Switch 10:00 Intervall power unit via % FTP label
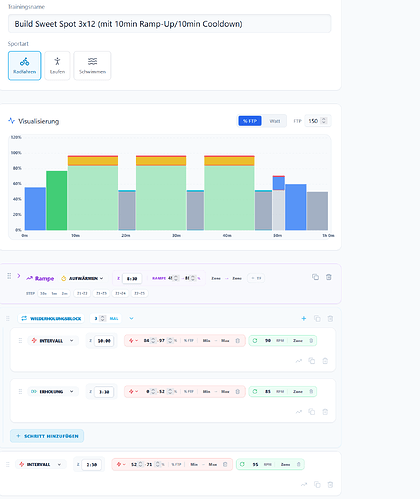The width and height of the screenshot is (420, 499). 189,340
